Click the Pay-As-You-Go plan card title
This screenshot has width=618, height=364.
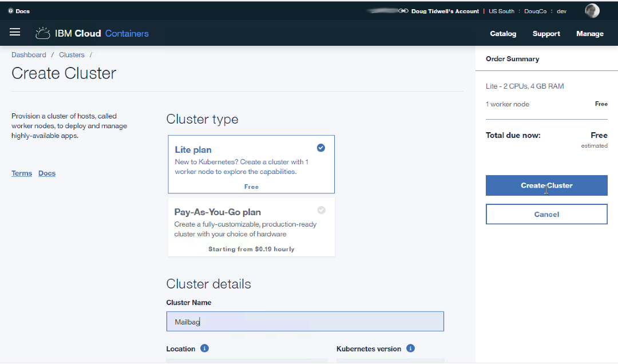coord(217,212)
